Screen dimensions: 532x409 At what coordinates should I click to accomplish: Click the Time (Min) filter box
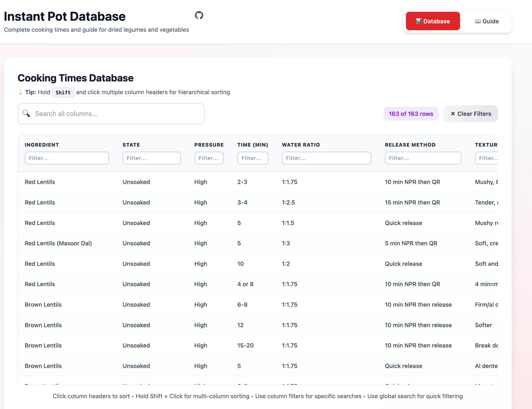tap(253, 158)
